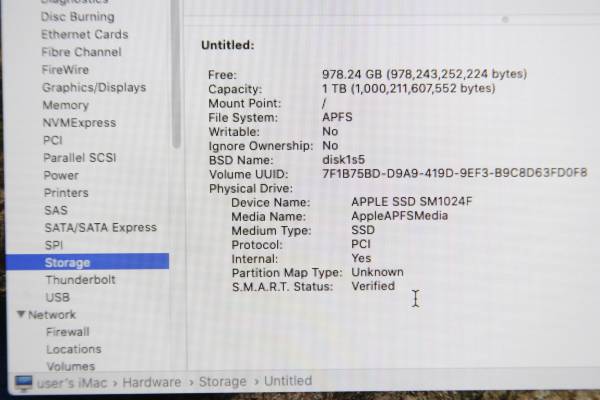Image resolution: width=600 pixels, height=400 pixels.
Task: Click the File System value APFS
Action: 337,117
